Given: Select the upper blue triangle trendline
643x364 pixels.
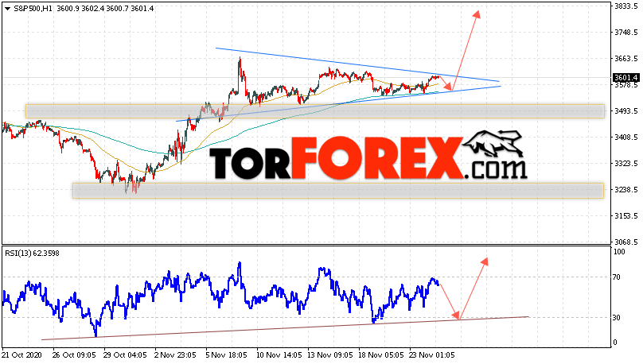Looking at the screenshot, I should (357, 64).
